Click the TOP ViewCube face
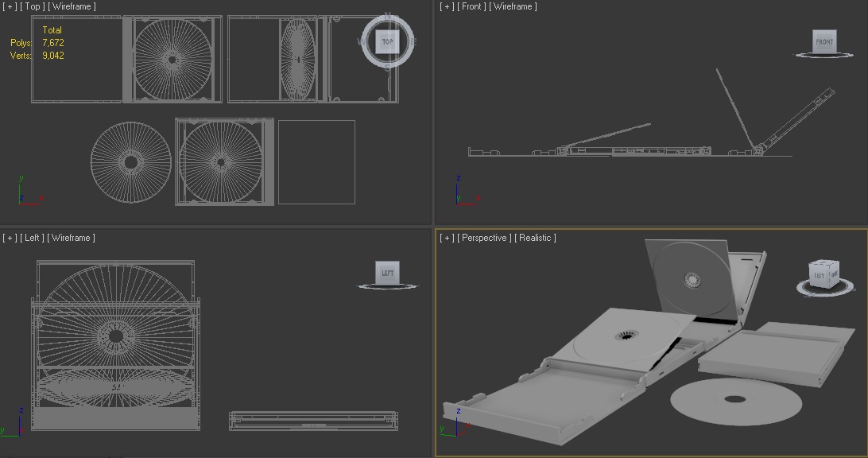The image size is (868, 458). coord(387,41)
